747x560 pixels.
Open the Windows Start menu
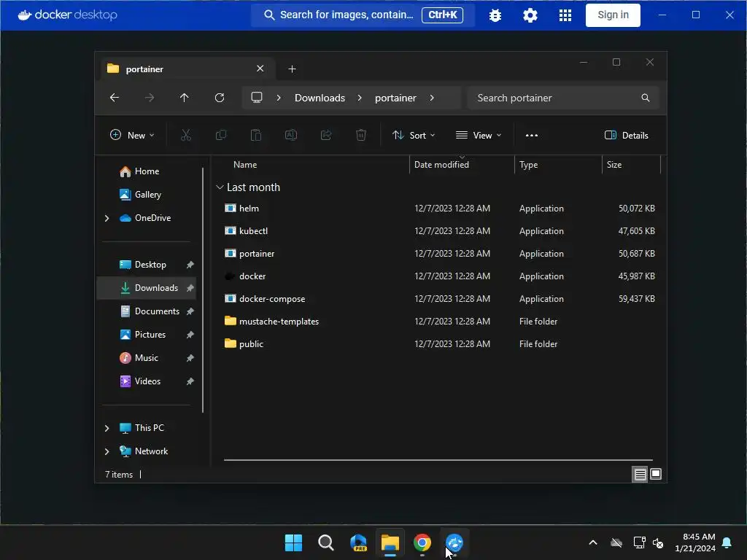pyautogui.click(x=293, y=542)
